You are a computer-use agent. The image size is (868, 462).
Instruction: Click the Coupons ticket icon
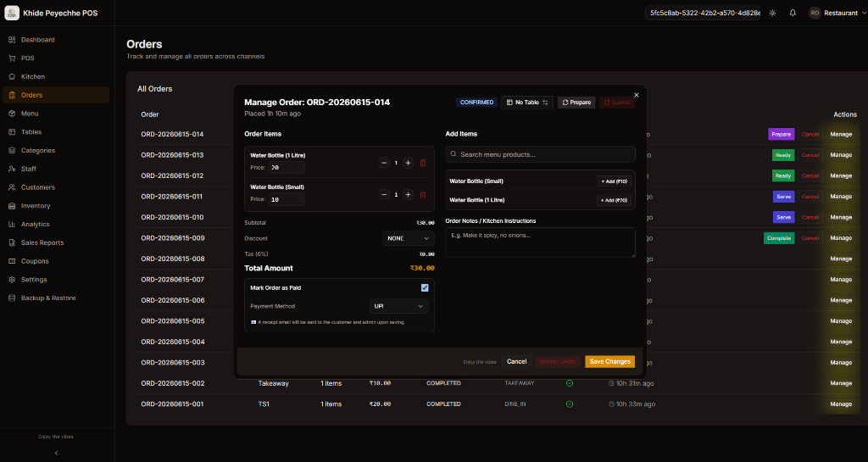coord(12,261)
